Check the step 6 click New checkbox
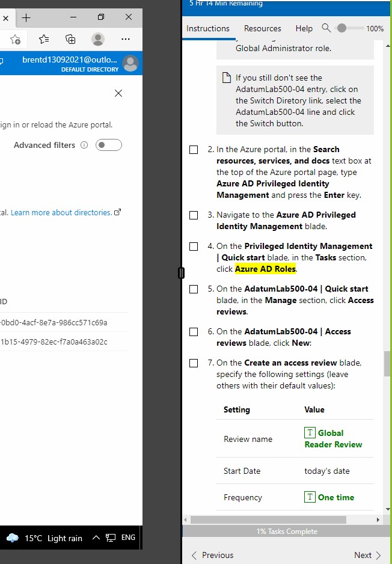This screenshot has width=392, height=564. click(194, 332)
